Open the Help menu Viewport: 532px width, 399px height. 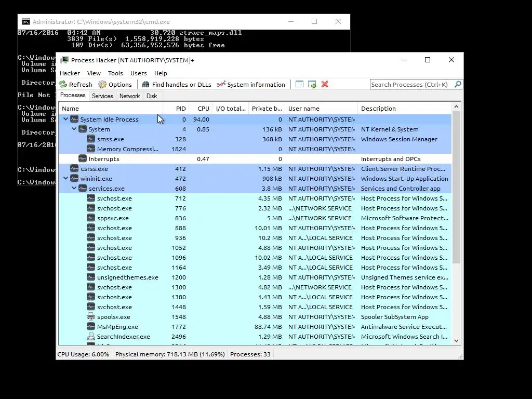pyautogui.click(x=161, y=73)
